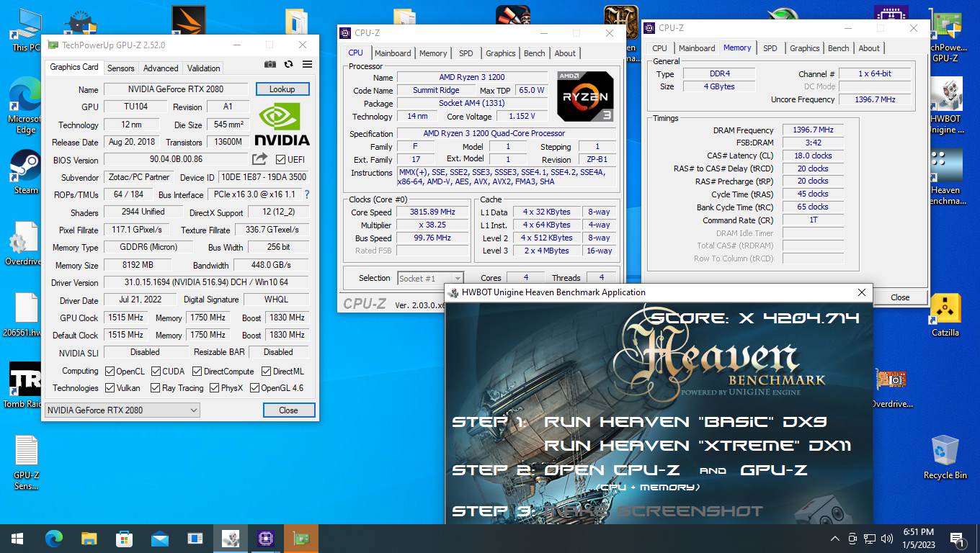The image size is (980, 553).
Task: Open Graphics tab in right CPU-Z window
Action: 804,48
